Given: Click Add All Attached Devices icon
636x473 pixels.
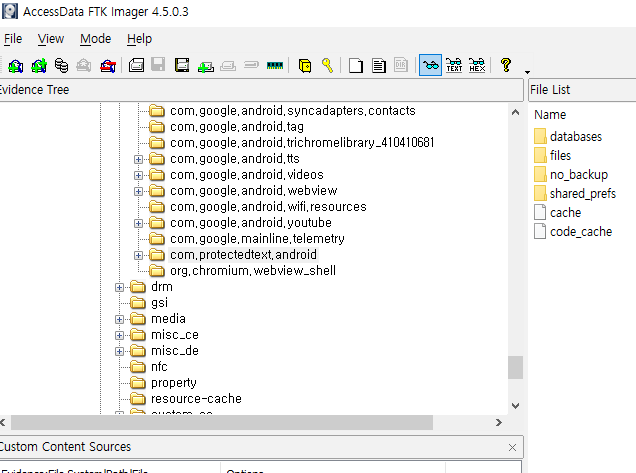Looking at the screenshot, I should click(39, 65).
